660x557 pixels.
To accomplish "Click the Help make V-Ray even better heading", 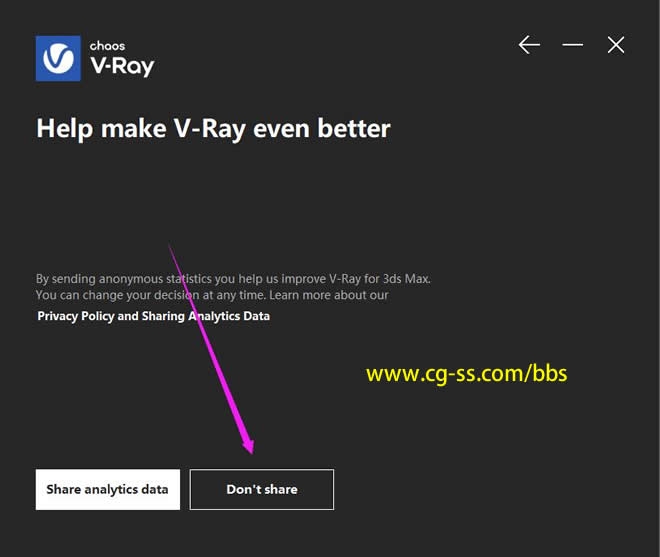I will coord(213,129).
